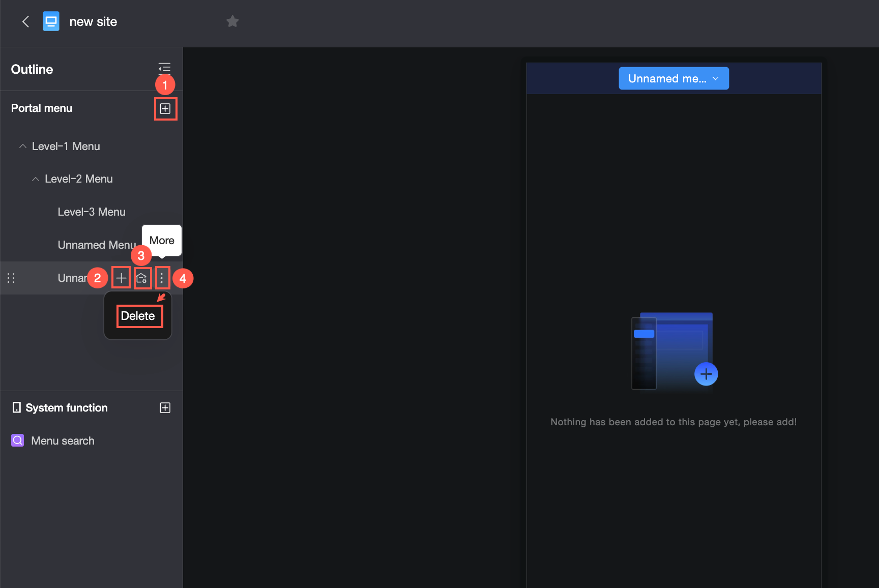Click the 'Nothing has been added' message
Viewport: 879px width, 588px height.
click(673, 422)
